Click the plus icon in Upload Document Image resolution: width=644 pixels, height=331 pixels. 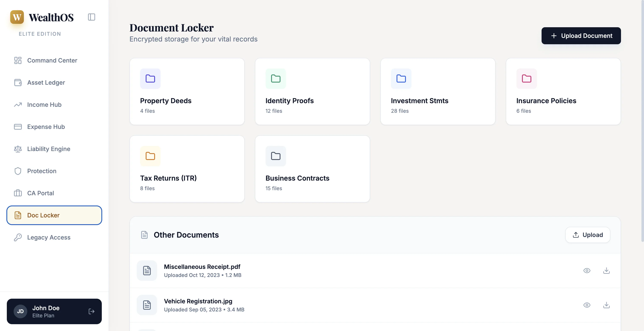(554, 36)
